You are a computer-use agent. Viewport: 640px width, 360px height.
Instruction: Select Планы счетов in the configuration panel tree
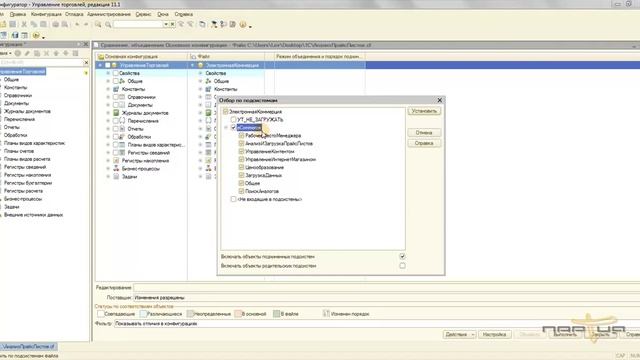click(19, 151)
